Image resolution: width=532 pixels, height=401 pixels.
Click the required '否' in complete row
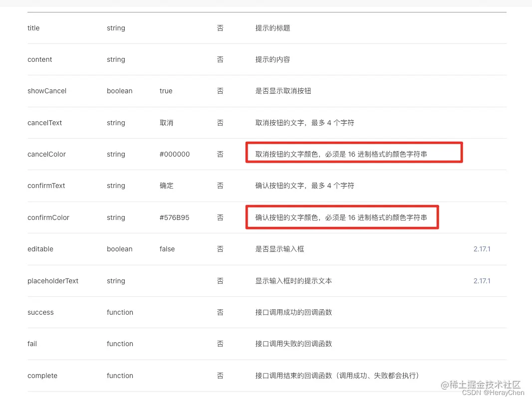pos(220,376)
